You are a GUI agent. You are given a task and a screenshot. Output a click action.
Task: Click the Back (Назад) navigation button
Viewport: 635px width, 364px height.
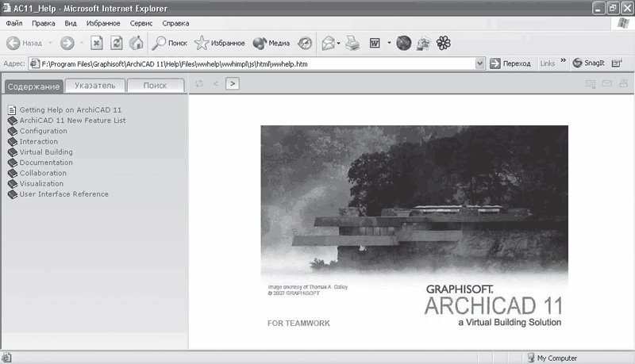[25, 43]
